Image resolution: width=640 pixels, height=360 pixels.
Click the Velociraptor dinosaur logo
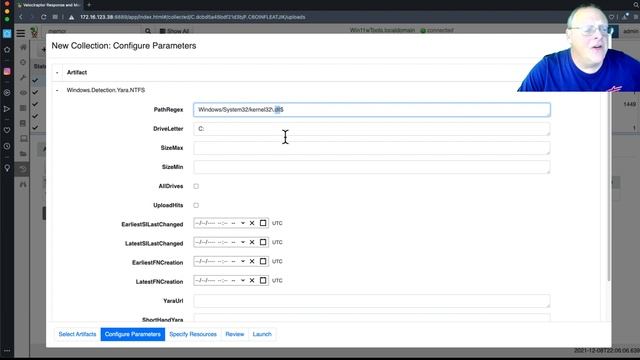[x=34, y=32]
